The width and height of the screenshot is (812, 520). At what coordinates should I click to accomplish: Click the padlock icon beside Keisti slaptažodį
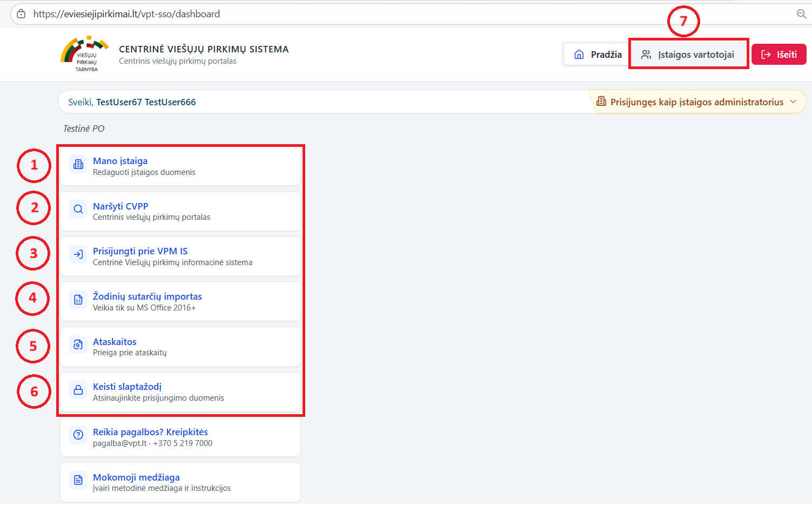[x=78, y=390]
